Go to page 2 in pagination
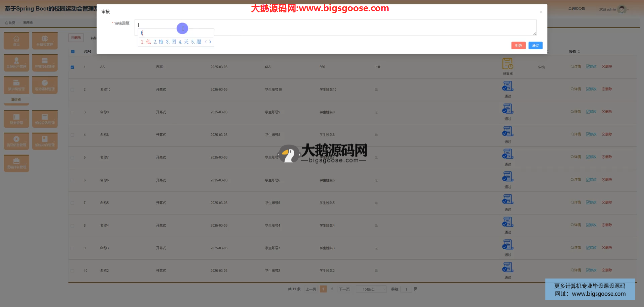 332,289
